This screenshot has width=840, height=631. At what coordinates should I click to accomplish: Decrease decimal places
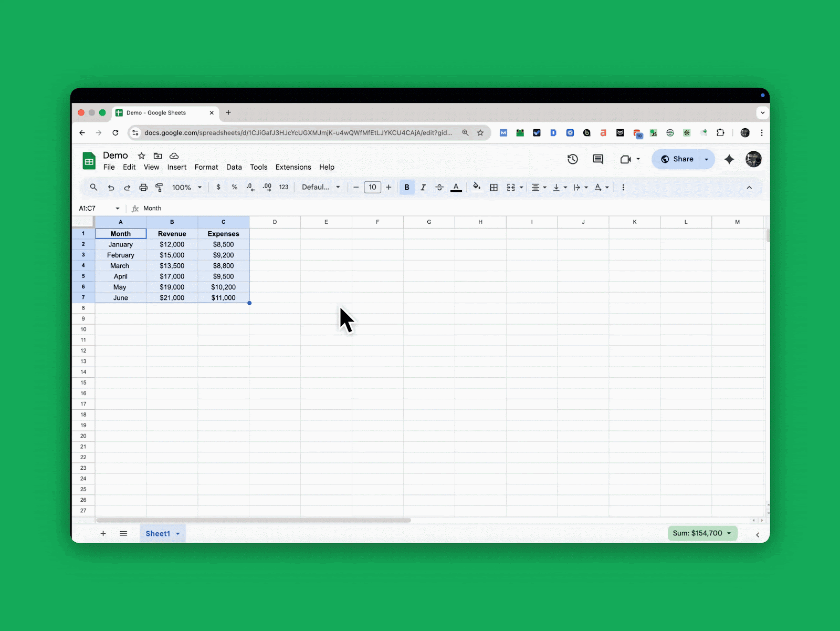pyautogui.click(x=250, y=187)
